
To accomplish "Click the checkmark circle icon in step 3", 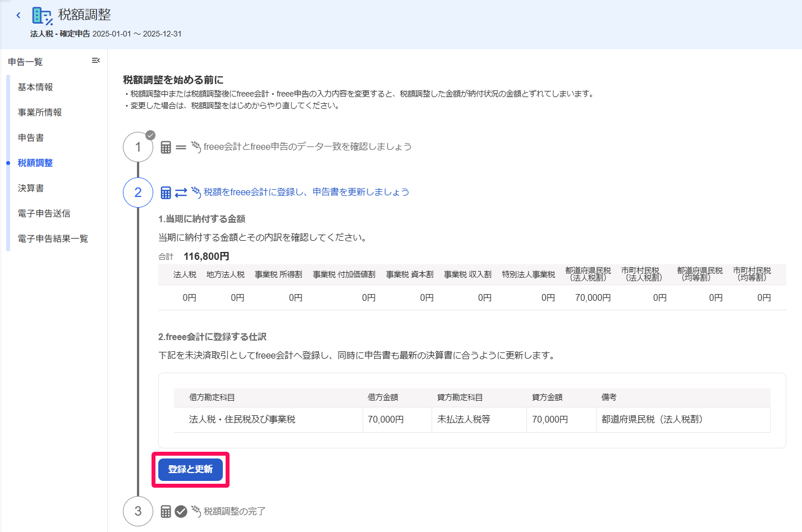I will coord(181,511).
